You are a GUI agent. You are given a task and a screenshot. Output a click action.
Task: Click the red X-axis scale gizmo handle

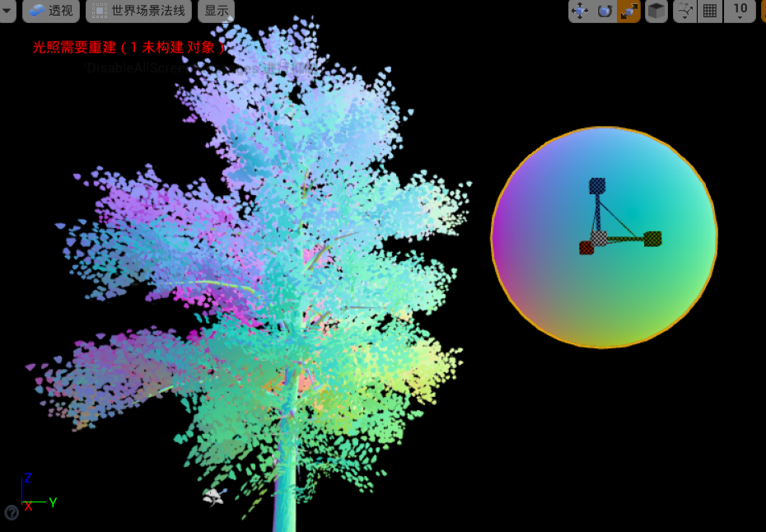[x=586, y=248]
